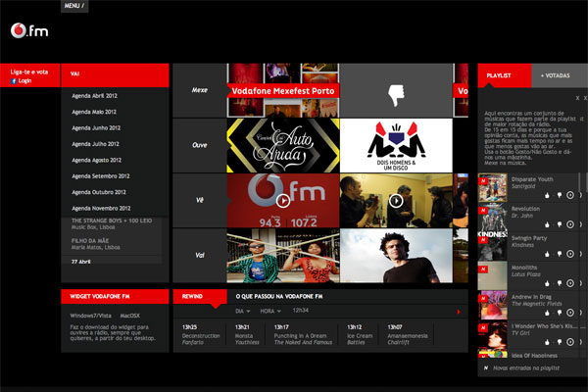588x392 pixels.
Task: Open the MENU tab at the top
Action: click(x=74, y=6)
